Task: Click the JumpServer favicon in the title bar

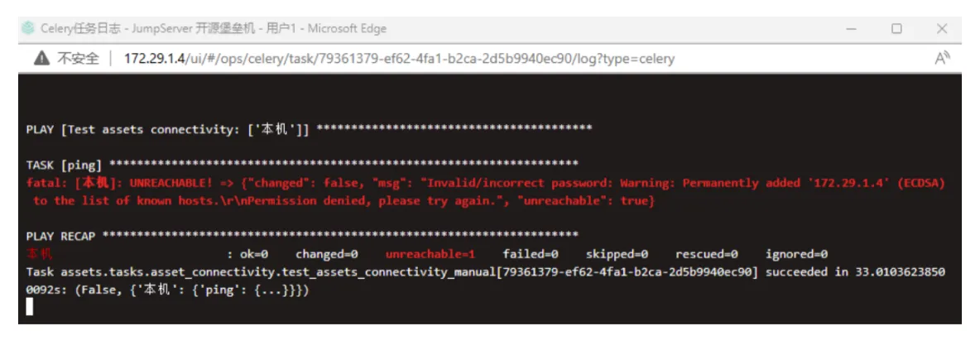Action: pos(27,28)
